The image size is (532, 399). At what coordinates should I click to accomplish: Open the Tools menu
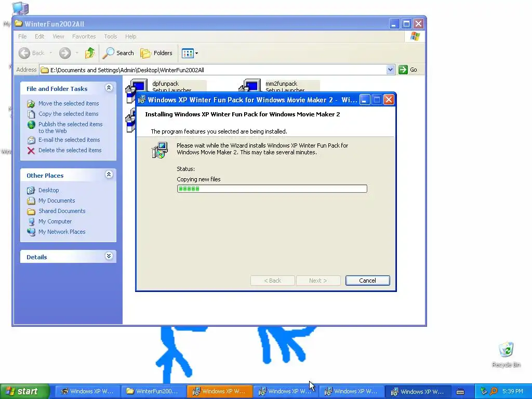[x=111, y=36]
